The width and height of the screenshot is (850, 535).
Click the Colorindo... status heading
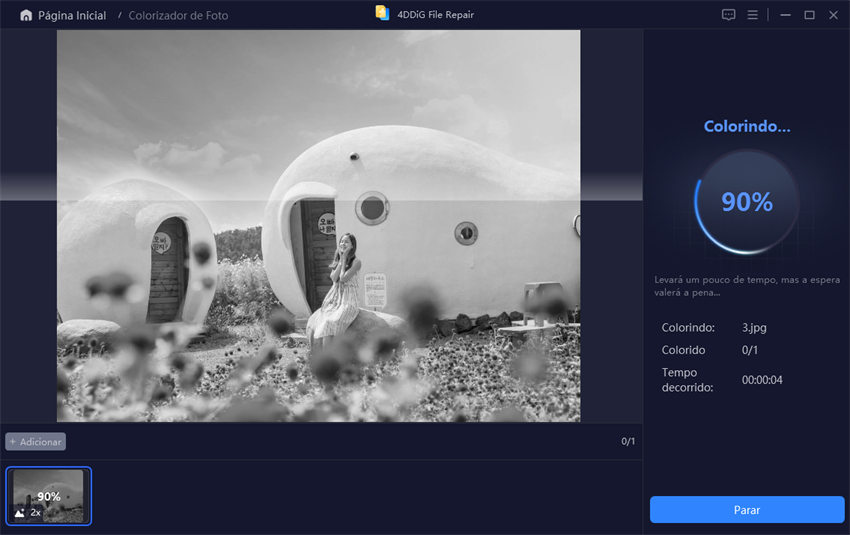coord(746,127)
